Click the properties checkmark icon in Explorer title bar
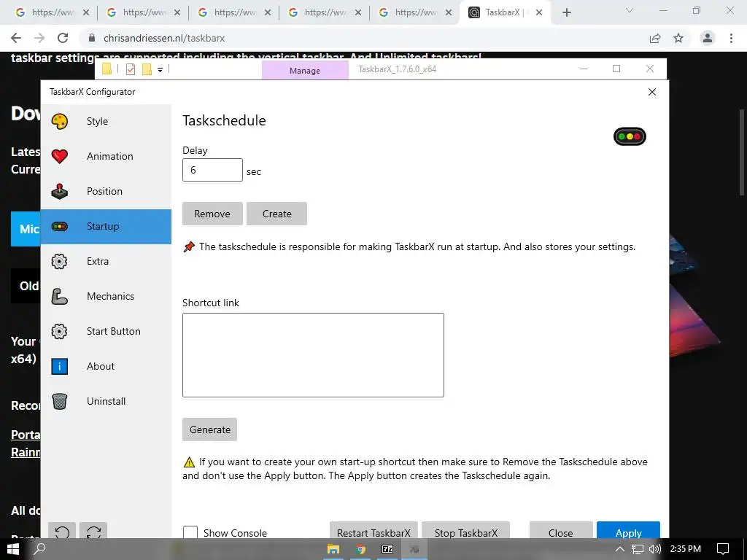 pos(130,69)
